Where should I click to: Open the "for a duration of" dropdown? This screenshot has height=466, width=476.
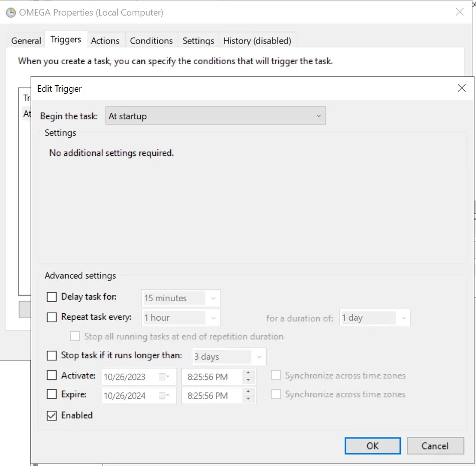pyautogui.click(x=404, y=317)
